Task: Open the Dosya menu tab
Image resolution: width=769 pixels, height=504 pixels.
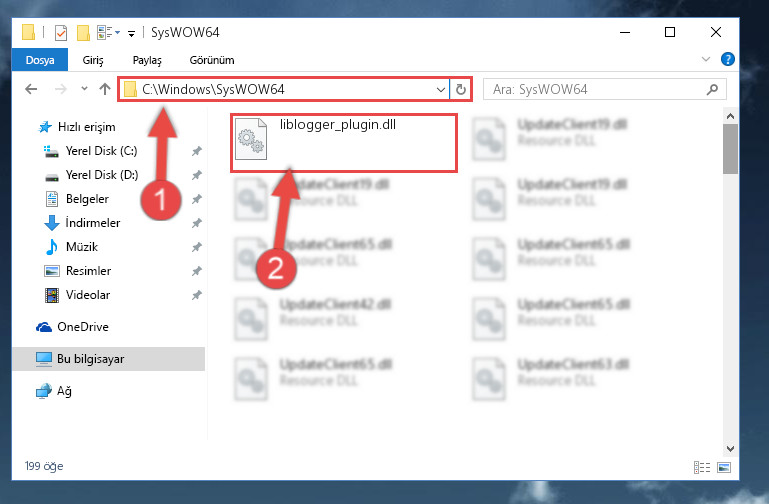Action: tap(40, 60)
